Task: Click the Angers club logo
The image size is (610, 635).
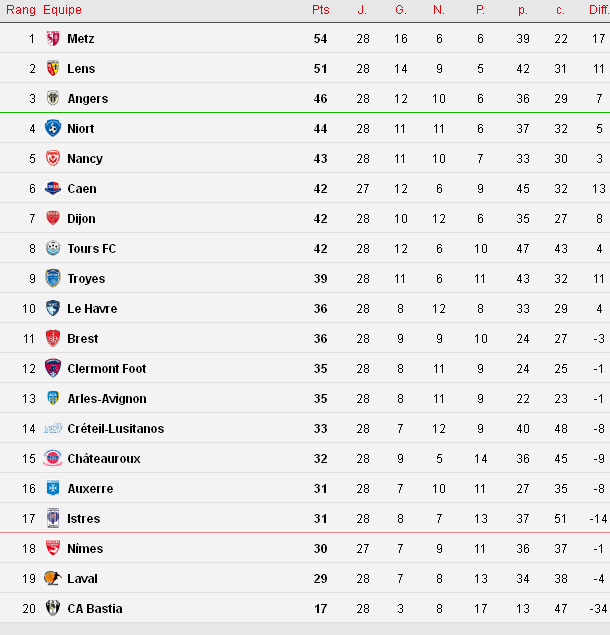Action: (53, 99)
